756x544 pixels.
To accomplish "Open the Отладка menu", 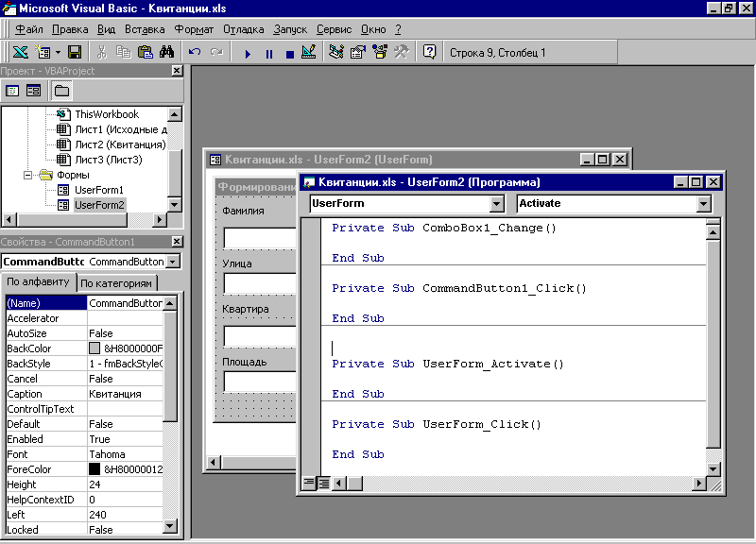I will pos(244,29).
